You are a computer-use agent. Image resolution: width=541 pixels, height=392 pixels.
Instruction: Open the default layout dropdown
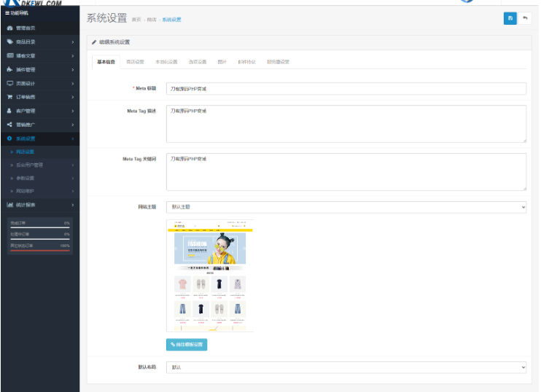(x=346, y=367)
